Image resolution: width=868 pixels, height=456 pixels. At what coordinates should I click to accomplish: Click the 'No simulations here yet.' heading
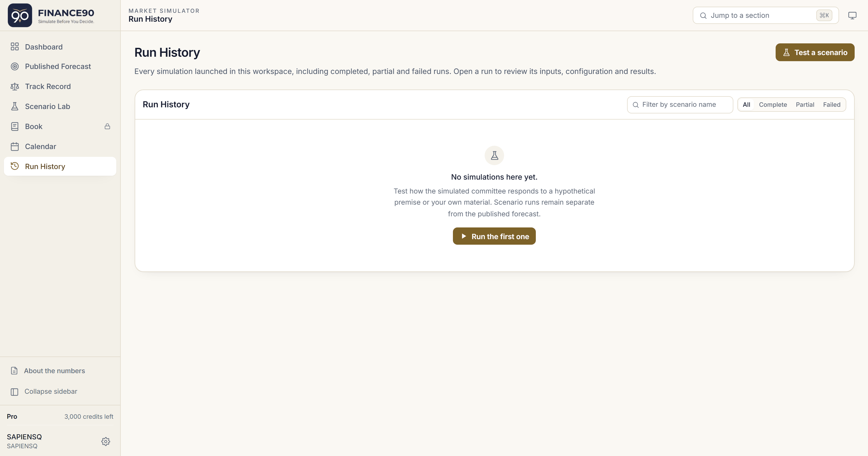click(494, 177)
